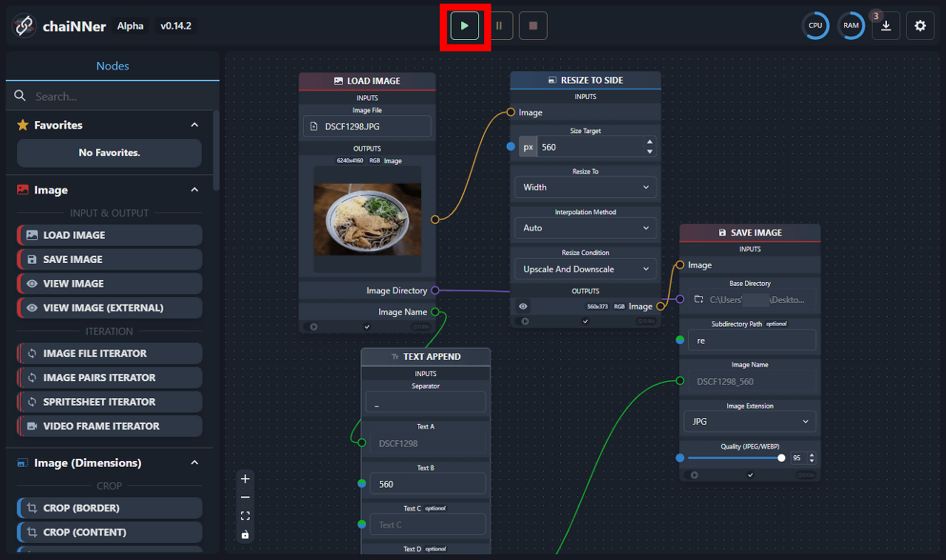
Task: Click the Image (Dimensions) category icon
Action: click(23, 462)
